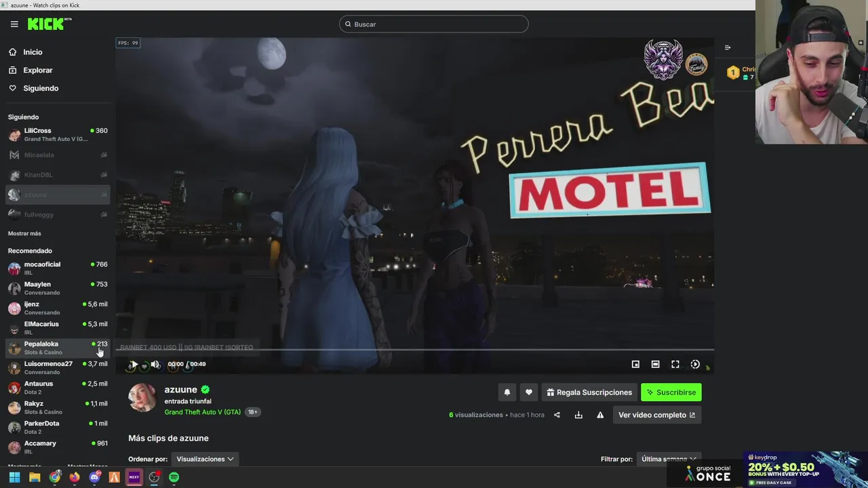Open Luisormenoa27 recommended channel
Viewport: 868px width, 488px height.
click(x=58, y=367)
